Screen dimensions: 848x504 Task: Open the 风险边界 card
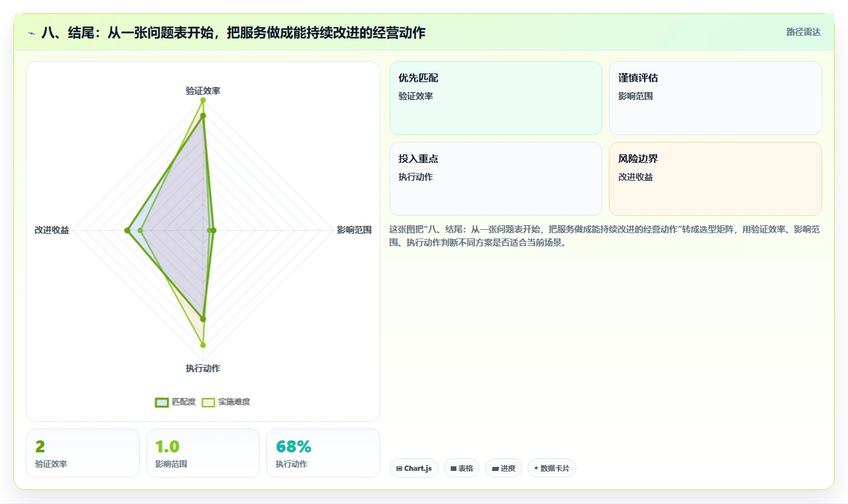tap(715, 179)
